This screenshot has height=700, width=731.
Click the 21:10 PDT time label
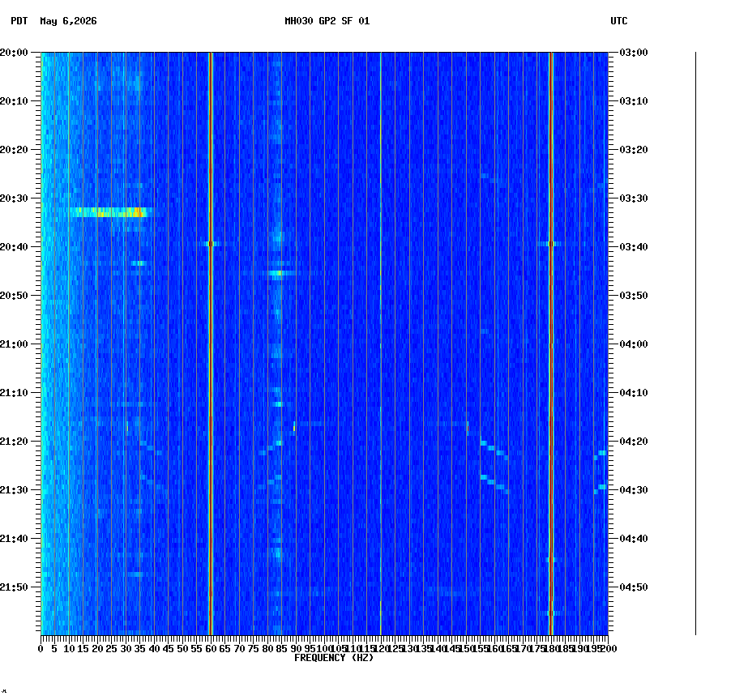(x=14, y=392)
